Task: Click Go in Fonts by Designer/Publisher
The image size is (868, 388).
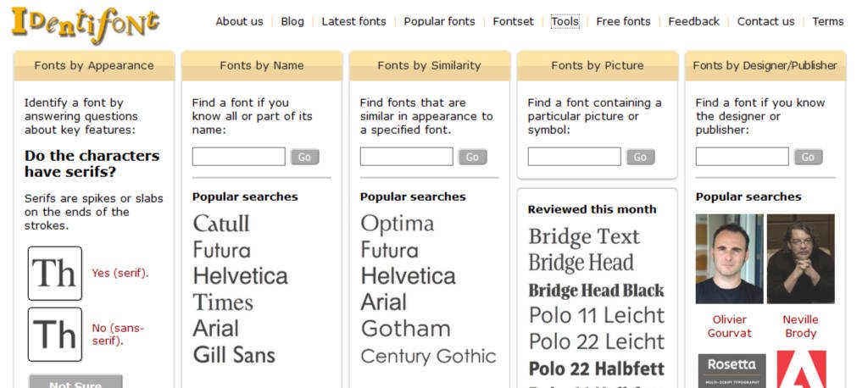Action: (808, 158)
